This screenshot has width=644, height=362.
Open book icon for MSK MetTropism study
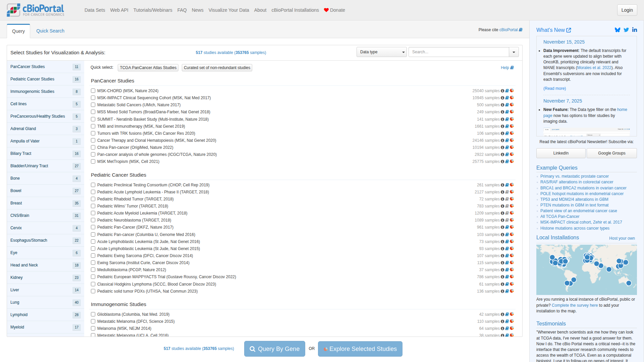tap(507, 162)
